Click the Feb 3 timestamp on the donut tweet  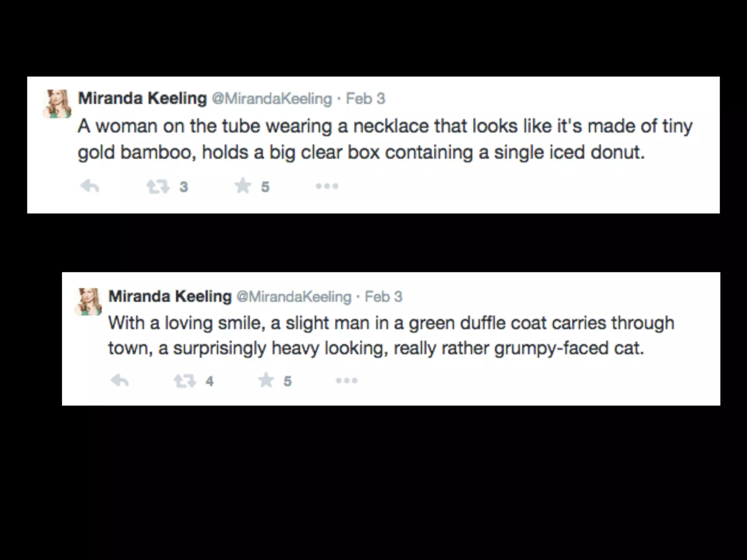click(x=365, y=99)
